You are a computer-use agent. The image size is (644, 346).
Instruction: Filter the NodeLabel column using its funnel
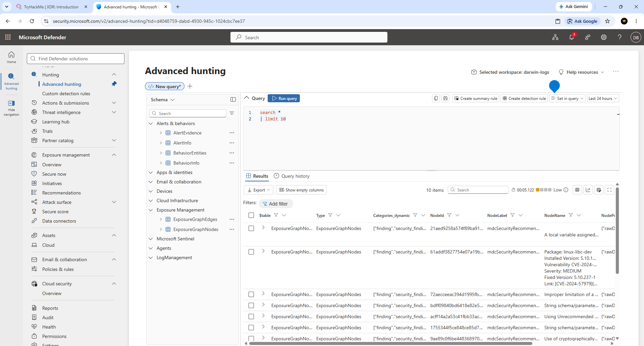tap(513, 215)
